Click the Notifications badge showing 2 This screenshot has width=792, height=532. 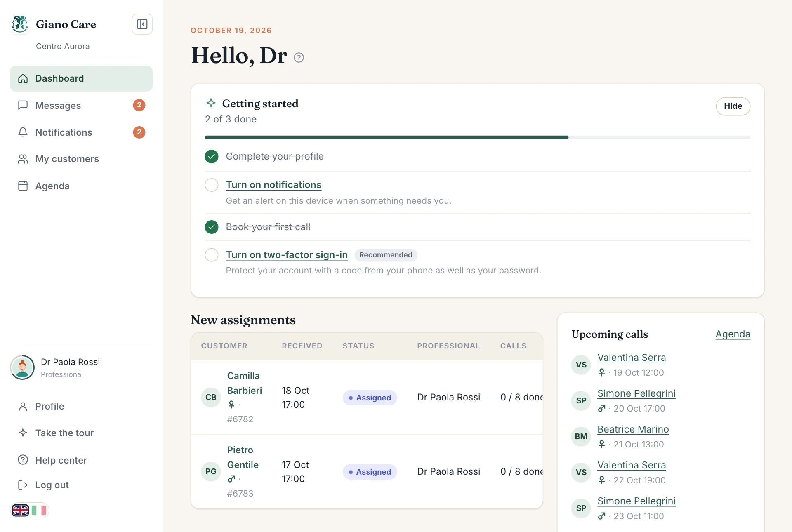point(139,132)
